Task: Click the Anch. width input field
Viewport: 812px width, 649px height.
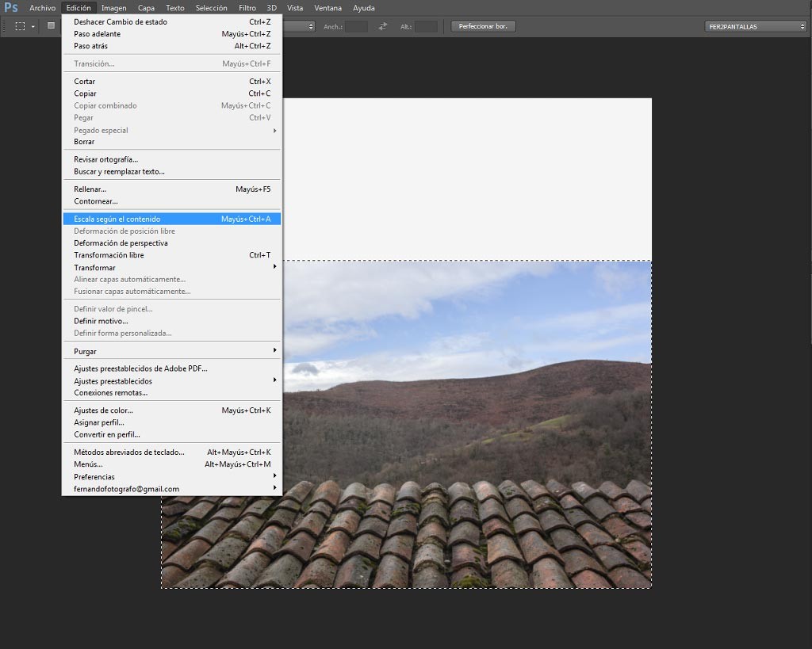Action: point(356,26)
